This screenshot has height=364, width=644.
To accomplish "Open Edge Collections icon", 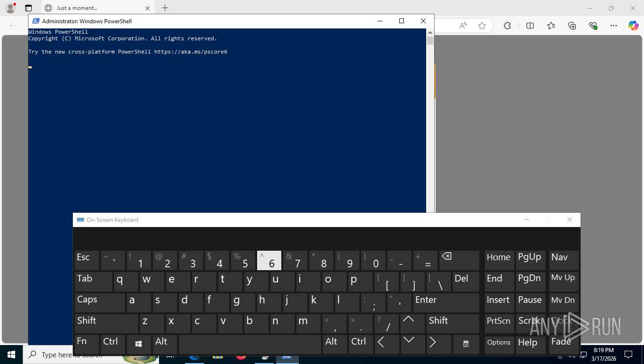I will pos(572,26).
